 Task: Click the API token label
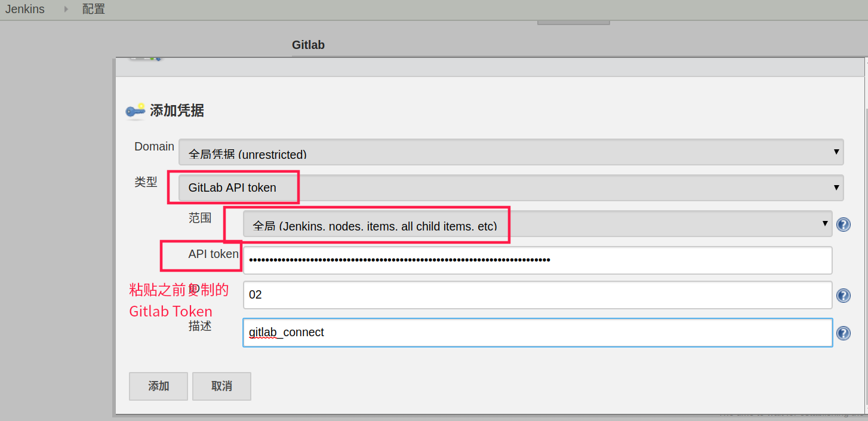[213, 254]
